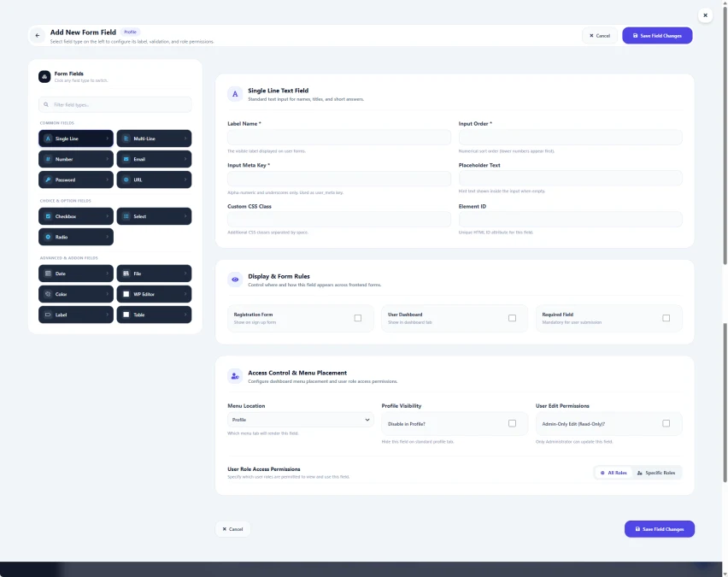This screenshot has height=577, width=728.
Task: Click the chevron on the Radio tile
Action: [108, 237]
